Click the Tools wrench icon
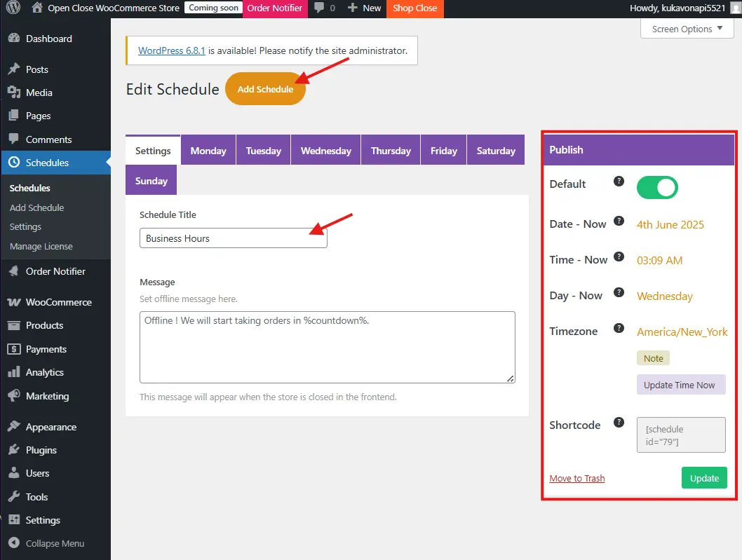The width and height of the screenshot is (742, 560). (x=14, y=497)
